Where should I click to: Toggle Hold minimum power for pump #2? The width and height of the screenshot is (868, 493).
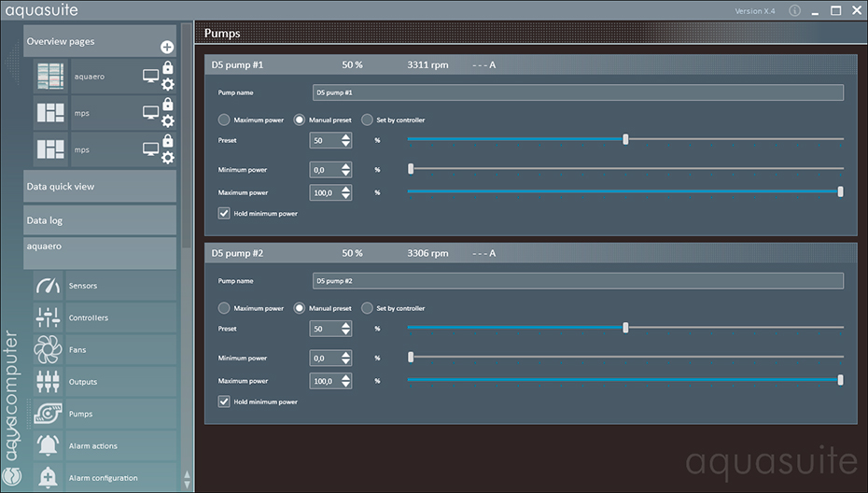tap(224, 401)
